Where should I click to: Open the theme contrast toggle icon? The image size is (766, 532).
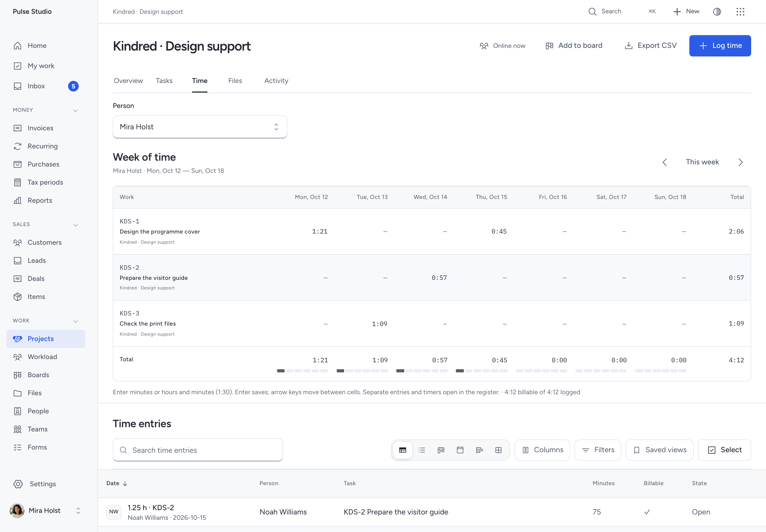[x=717, y=12]
